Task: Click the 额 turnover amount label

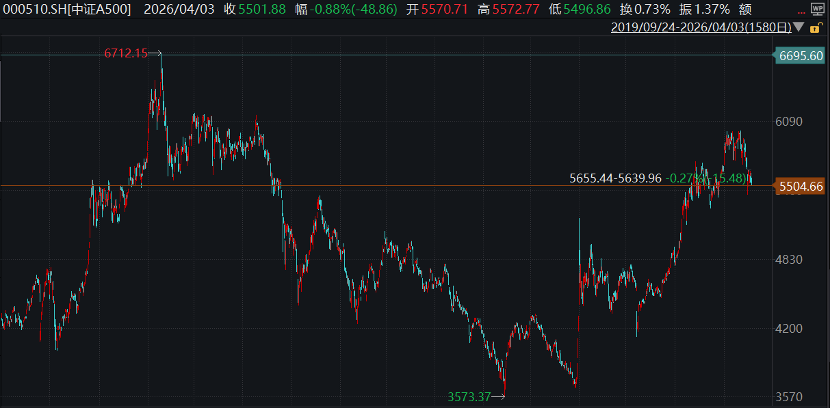Action: pos(745,9)
